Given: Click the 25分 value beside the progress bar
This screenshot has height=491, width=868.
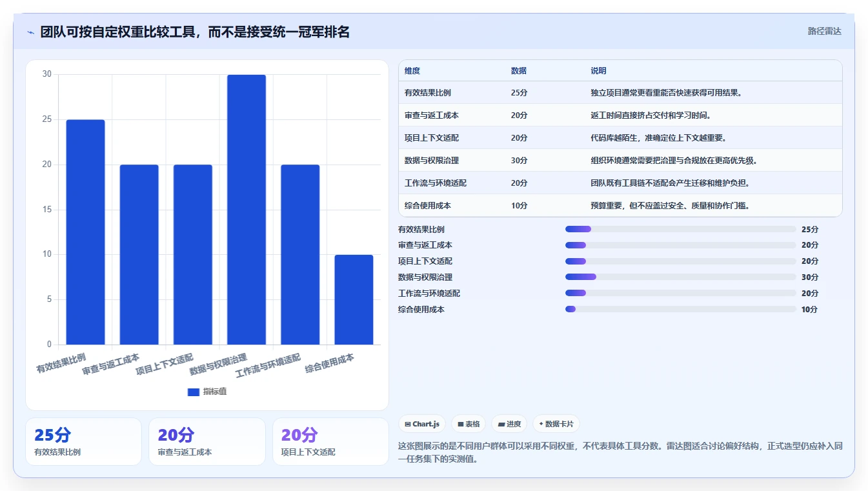Looking at the screenshot, I should (810, 229).
